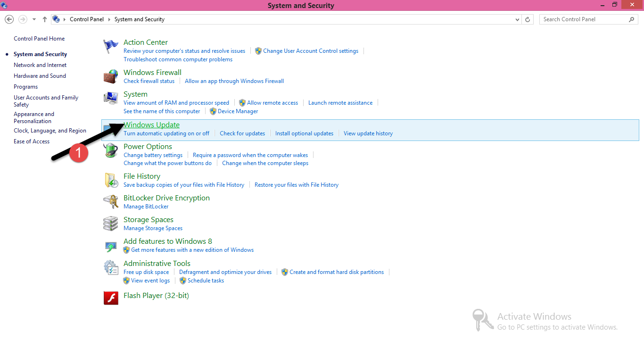The width and height of the screenshot is (644, 348).
Task: Open Allow an app through Windows Firewall
Action: coord(234,81)
